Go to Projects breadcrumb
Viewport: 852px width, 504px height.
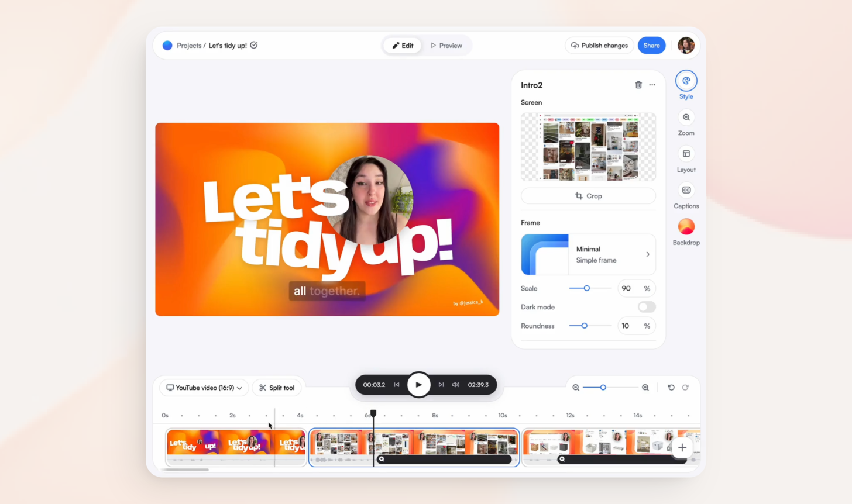coord(189,46)
